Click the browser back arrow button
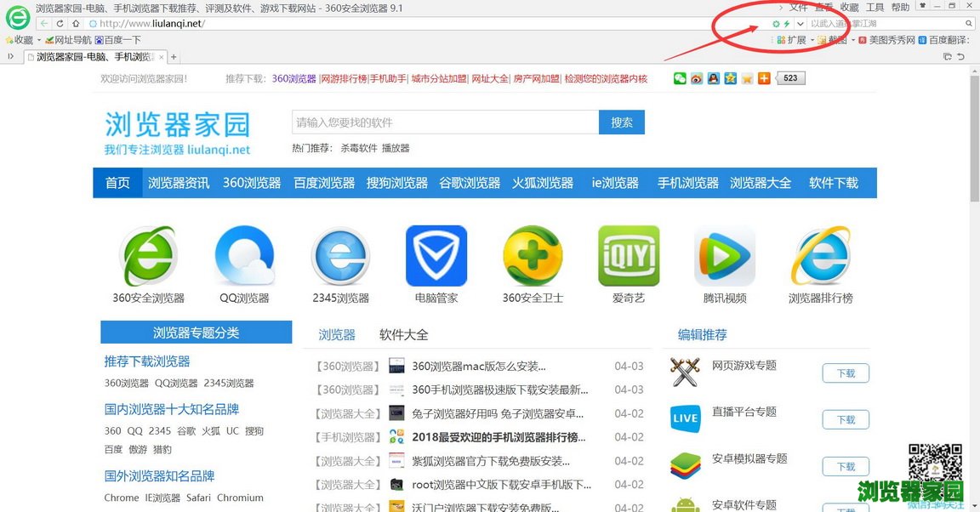980x512 pixels. coord(43,23)
